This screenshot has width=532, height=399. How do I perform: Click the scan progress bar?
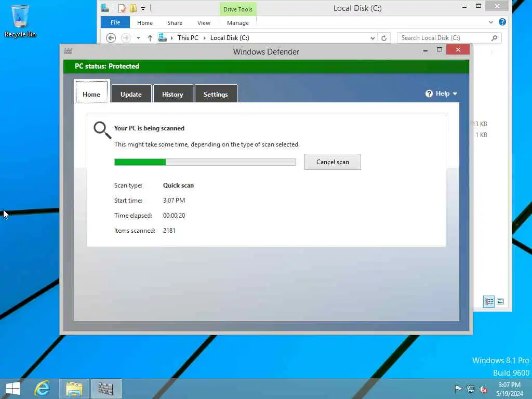coord(205,162)
